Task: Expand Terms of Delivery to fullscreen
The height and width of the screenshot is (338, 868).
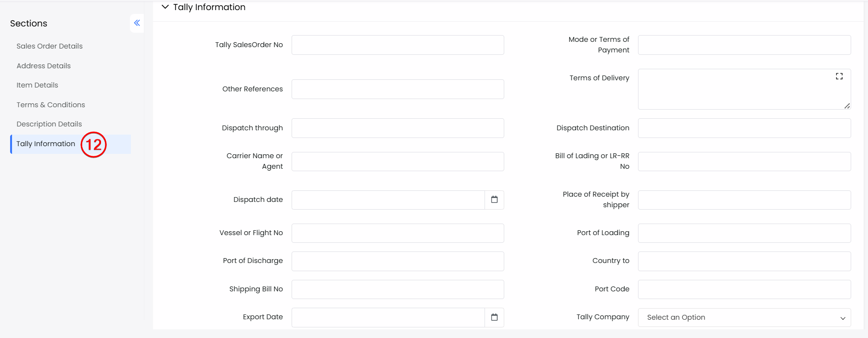Action: pyautogui.click(x=839, y=76)
